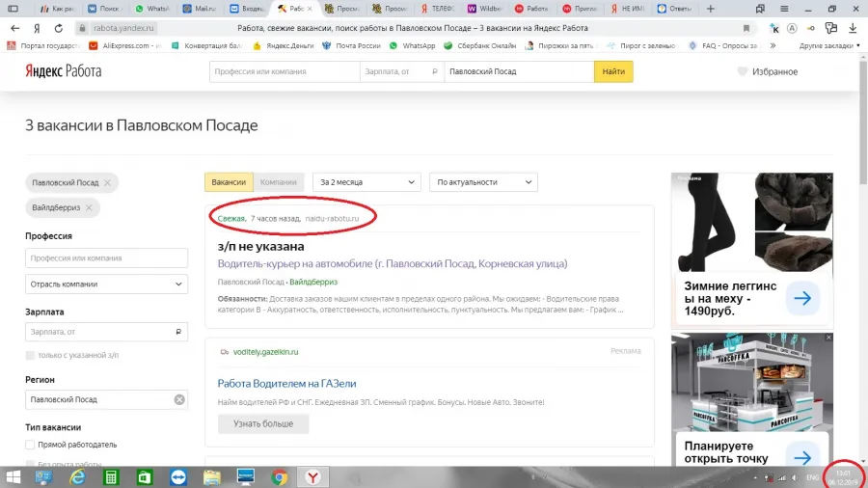Tick the Прямой работодатель checkbox
868x488 pixels.
coord(30,445)
